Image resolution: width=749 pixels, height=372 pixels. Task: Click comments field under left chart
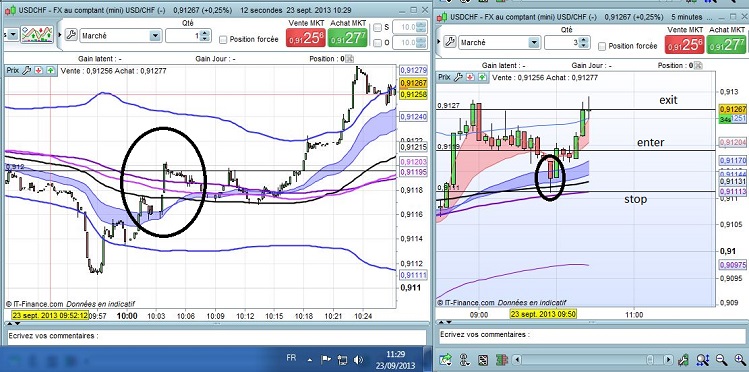(x=217, y=337)
